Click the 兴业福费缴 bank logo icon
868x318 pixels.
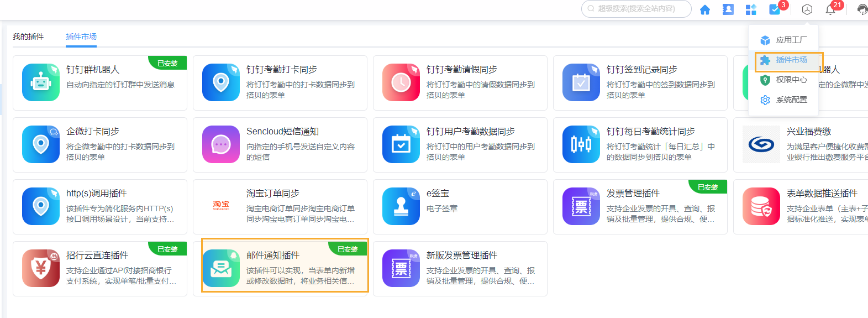(761, 144)
